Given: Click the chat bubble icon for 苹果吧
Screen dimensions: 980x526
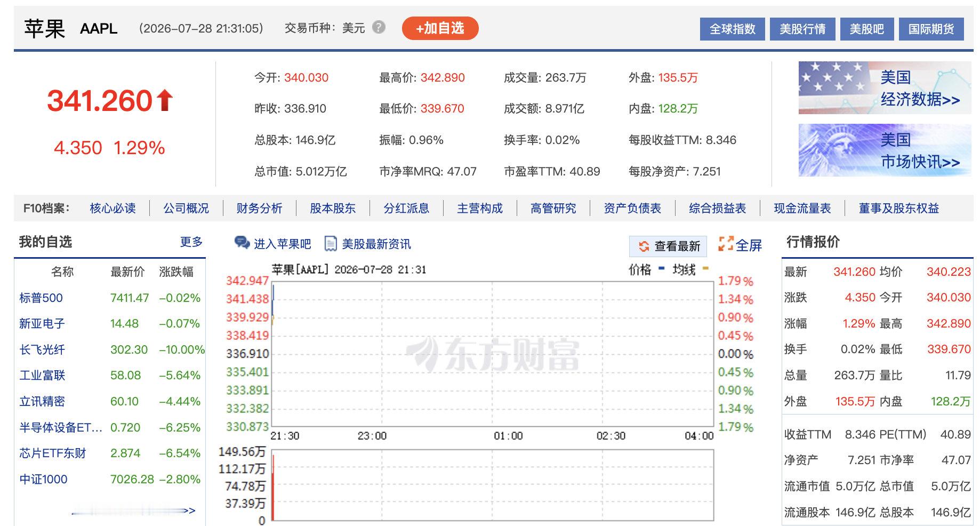Looking at the screenshot, I should point(242,243).
